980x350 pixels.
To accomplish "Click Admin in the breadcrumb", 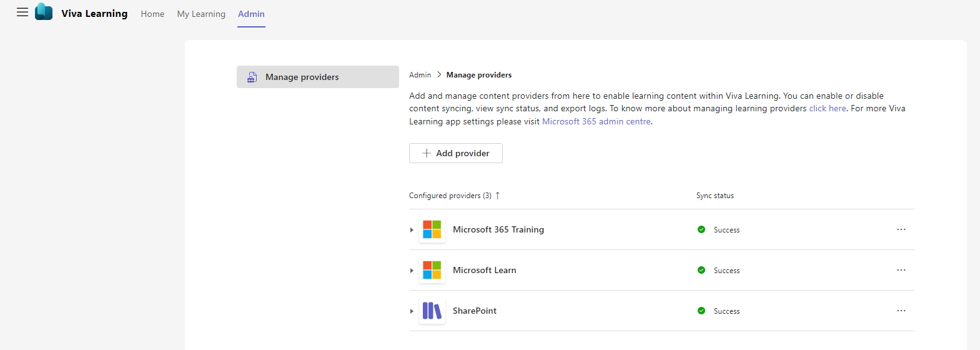I will 420,75.
